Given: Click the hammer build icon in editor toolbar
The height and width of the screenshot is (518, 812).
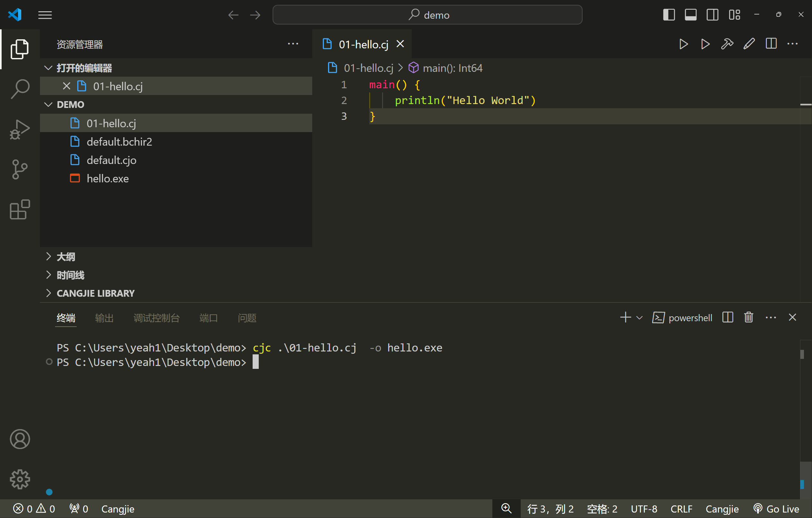Looking at the screenshot, I should tap(727, 44).
